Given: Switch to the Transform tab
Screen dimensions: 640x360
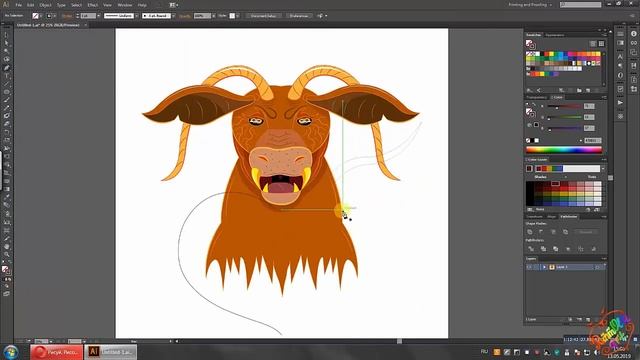Looking at the screenshot, I should pos(534,216).
